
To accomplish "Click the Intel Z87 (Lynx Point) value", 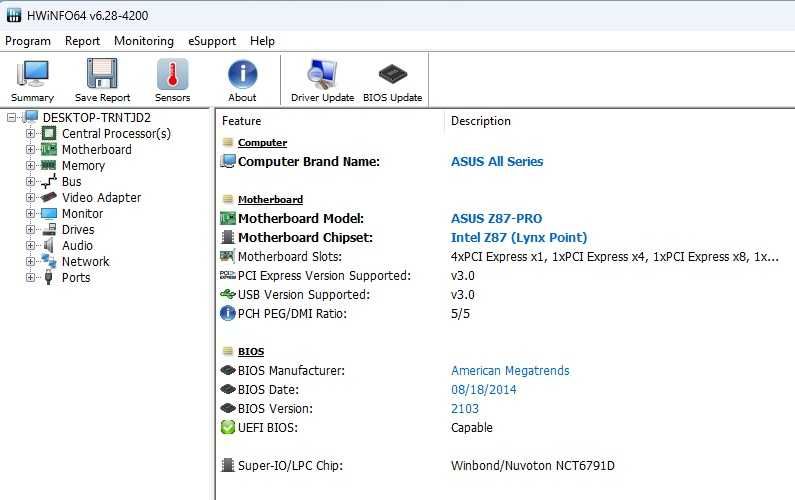I will [x=519, y=237].
